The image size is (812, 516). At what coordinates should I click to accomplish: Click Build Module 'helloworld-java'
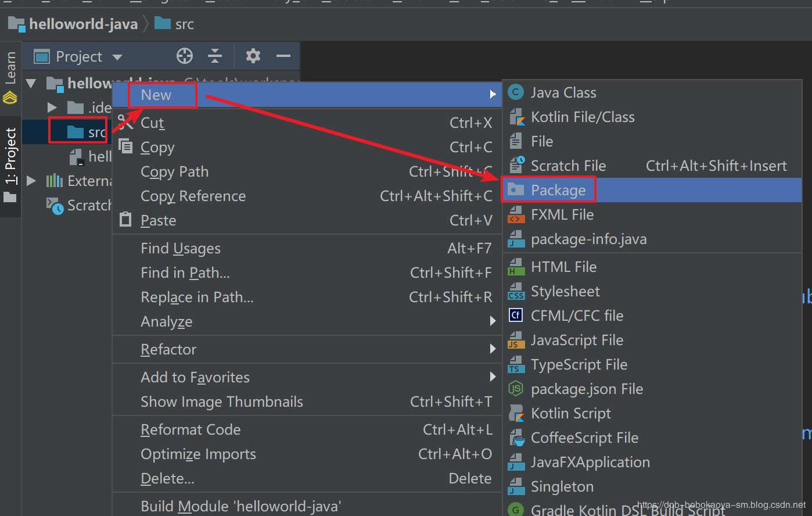coord(307,506)
